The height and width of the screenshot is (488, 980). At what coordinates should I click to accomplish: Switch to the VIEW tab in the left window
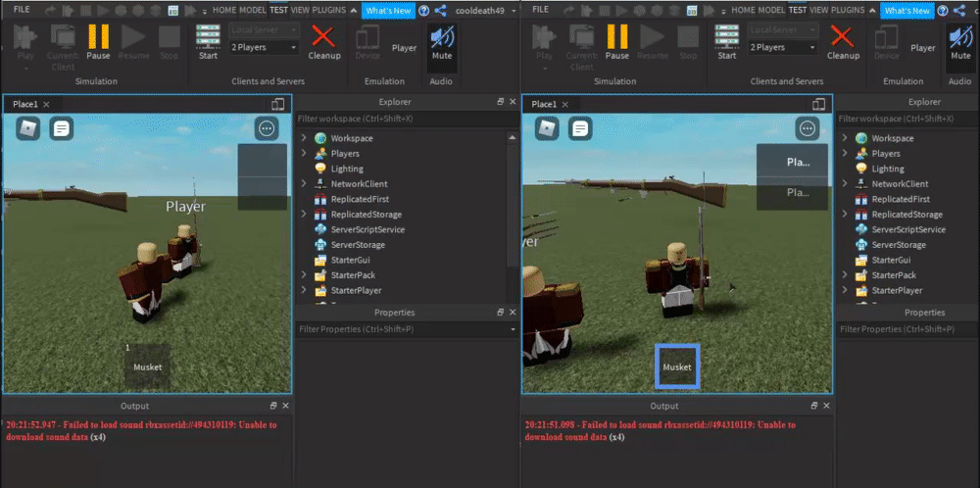click(x=300, y=10)
